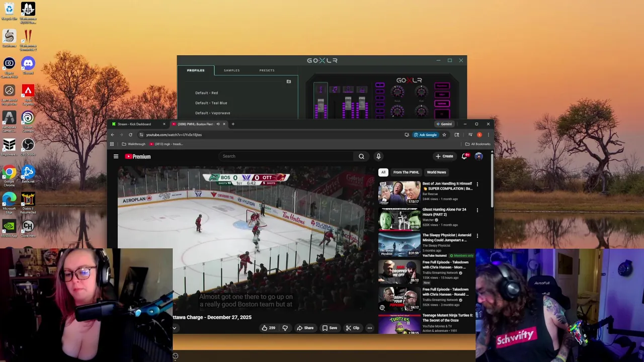Open a new Chrome tab
The height and width of the screenshot is (362, 644).
coord(233,124)
